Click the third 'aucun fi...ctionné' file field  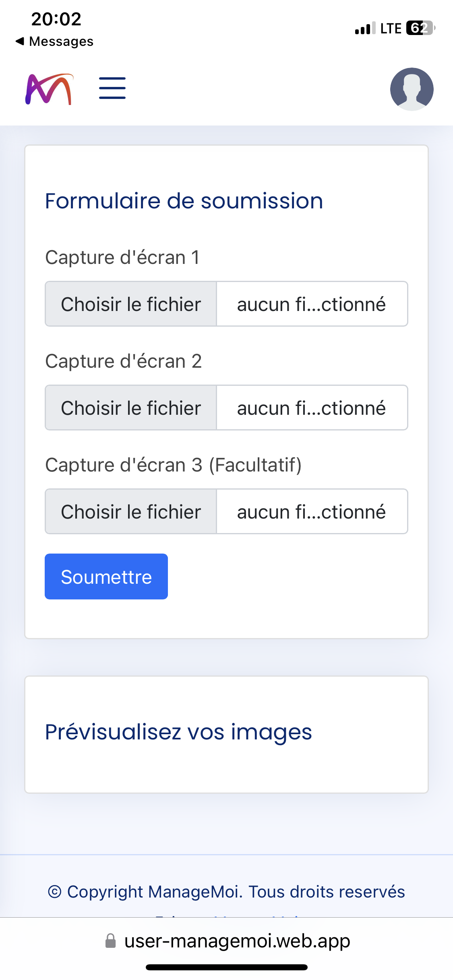point(312,512)
